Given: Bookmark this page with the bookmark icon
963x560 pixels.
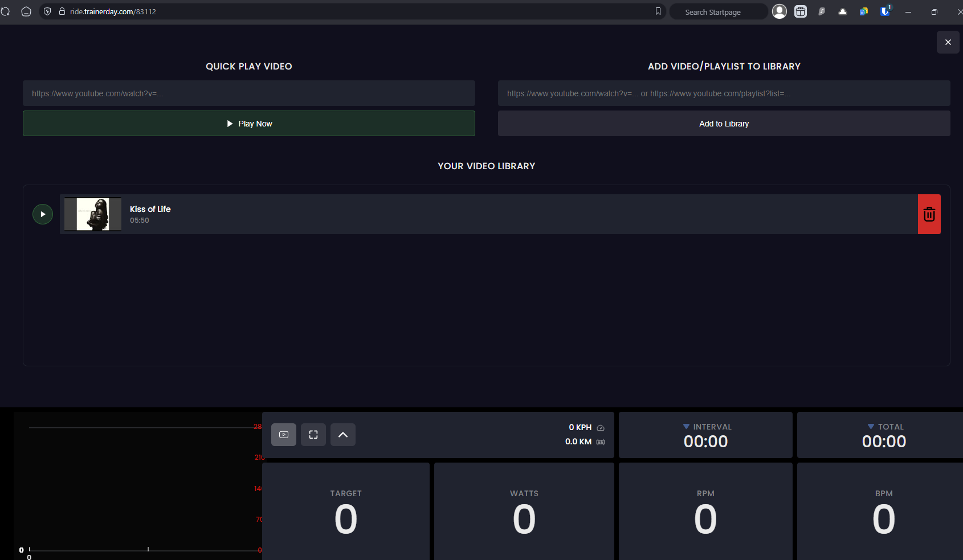Looking at the screenshot, I should tap(658, 11).
